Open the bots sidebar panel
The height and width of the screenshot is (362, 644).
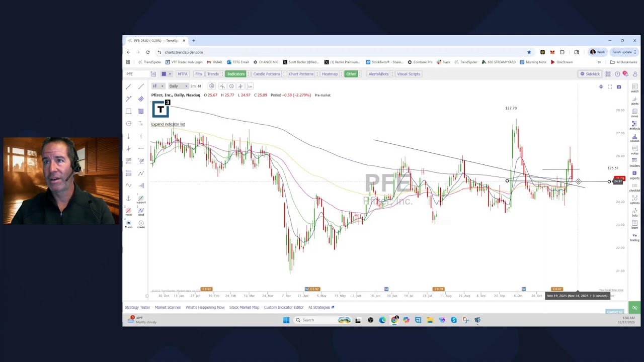[634, 212]
